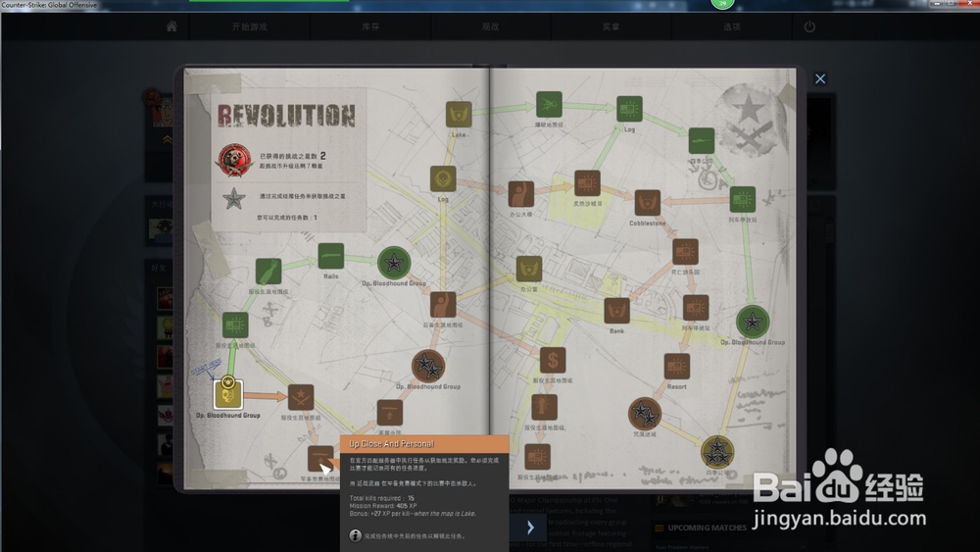Select the brown 死亡游乐园 mission node
This screenshot has width=980, height=552.
coord(685,253)
